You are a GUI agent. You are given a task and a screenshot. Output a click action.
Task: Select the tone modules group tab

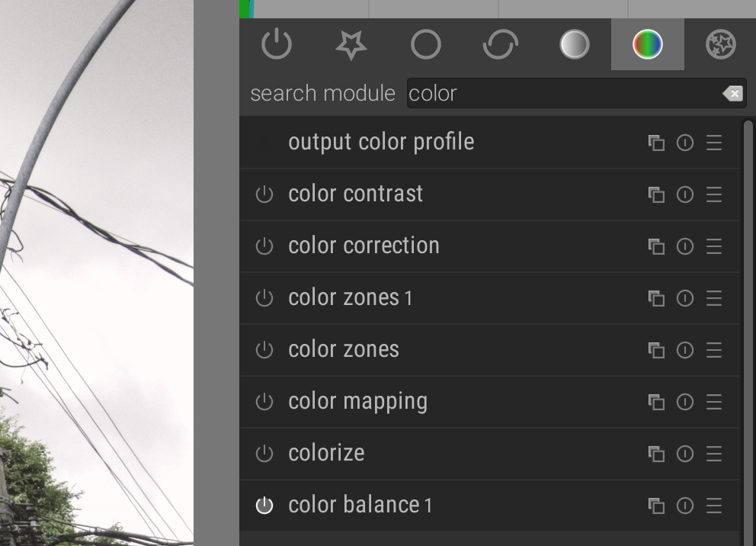(x=575, y=44)
